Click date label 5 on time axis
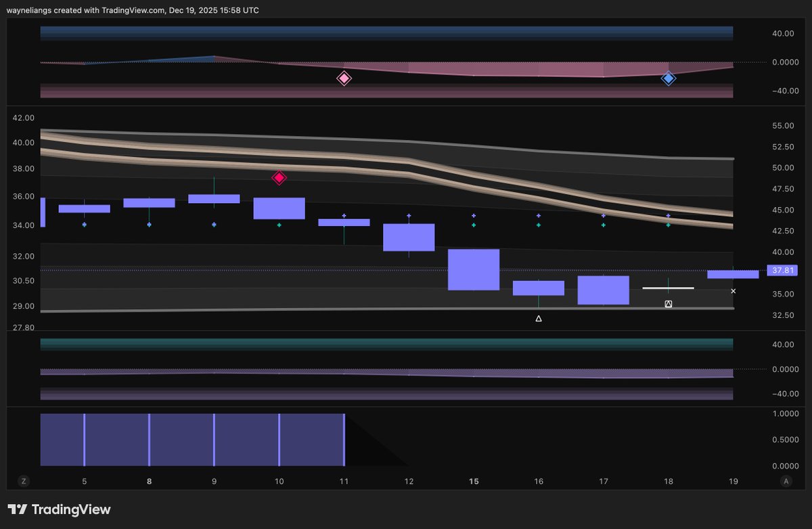812x529 pixels. click(x=84, y=482)
